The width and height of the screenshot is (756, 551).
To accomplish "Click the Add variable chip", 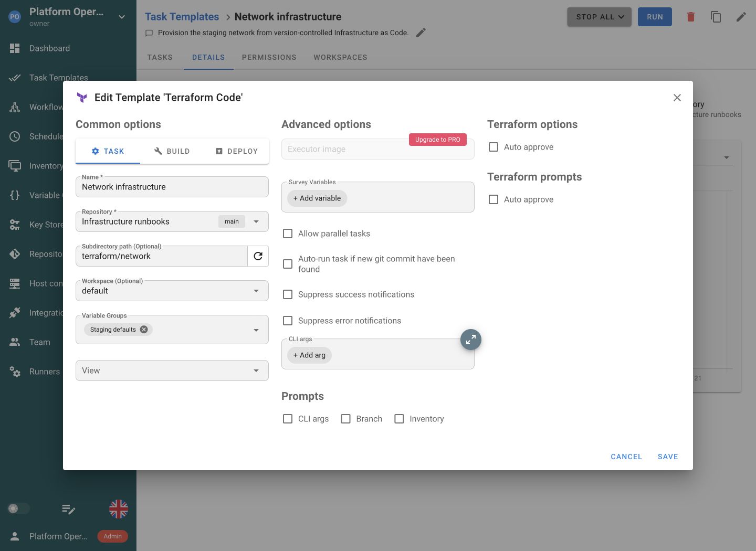I will pos(317,198).
